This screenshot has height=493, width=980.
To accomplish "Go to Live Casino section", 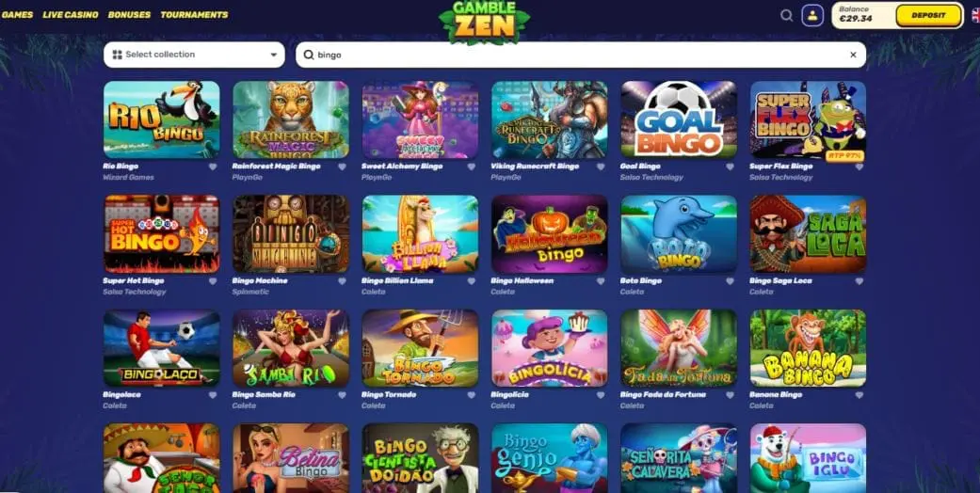I will coord(71,15).
